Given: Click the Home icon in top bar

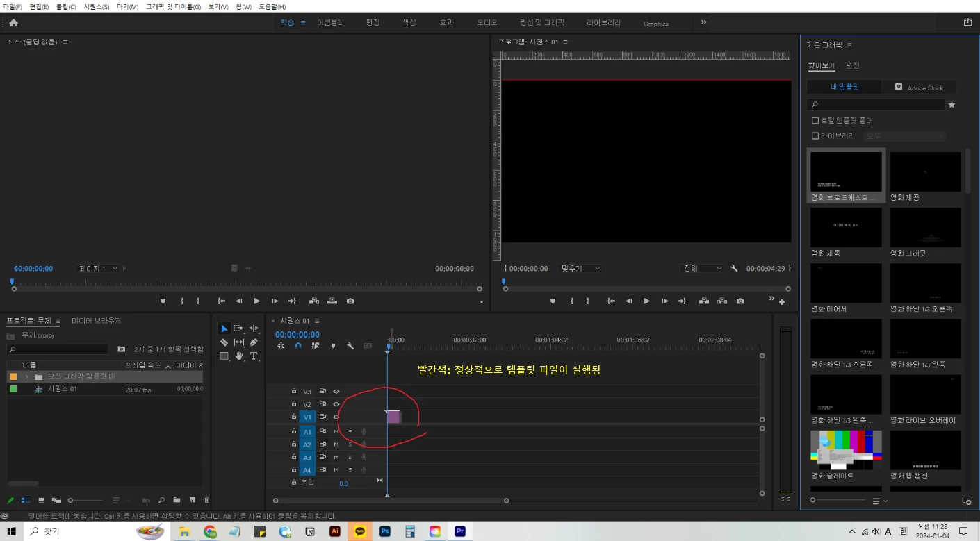Looking at the screenshot, I should coord(13,22).
